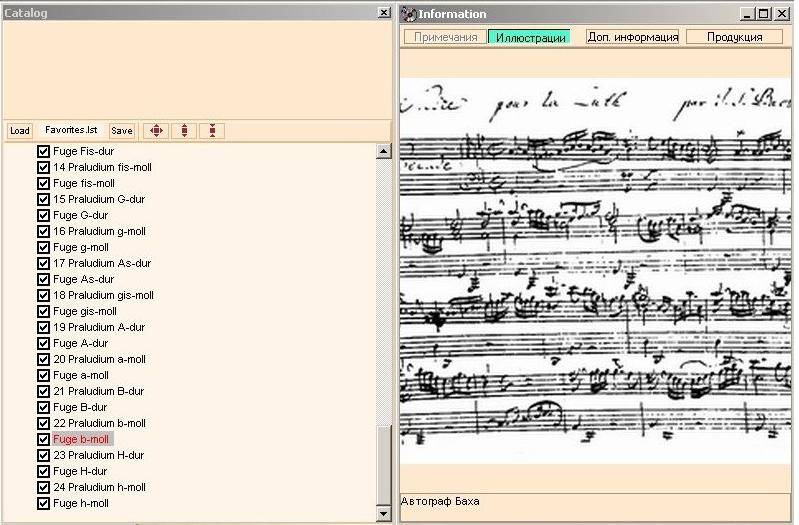Image resolution: width=799 pixels, height=525 pixels.
Task: Open the Примечания tab
Action: coord(445,37)
